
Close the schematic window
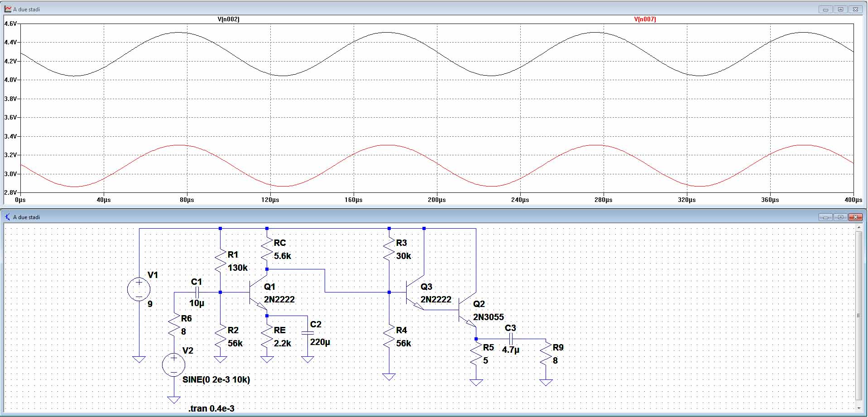[x=855, y=217]
